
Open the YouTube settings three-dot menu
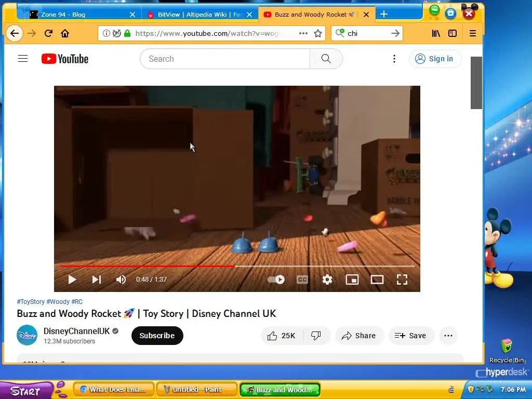click(x=394, y=59)
